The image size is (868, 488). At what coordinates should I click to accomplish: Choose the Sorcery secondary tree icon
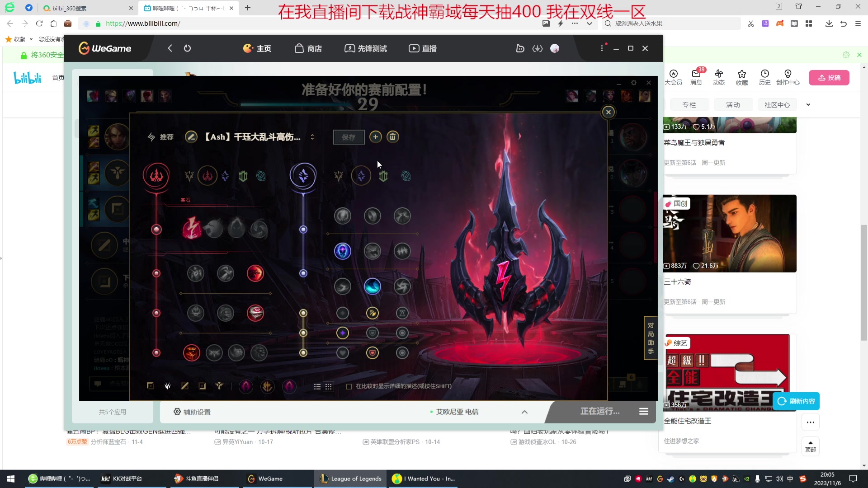pyautogui.click(x=361, y=176)
